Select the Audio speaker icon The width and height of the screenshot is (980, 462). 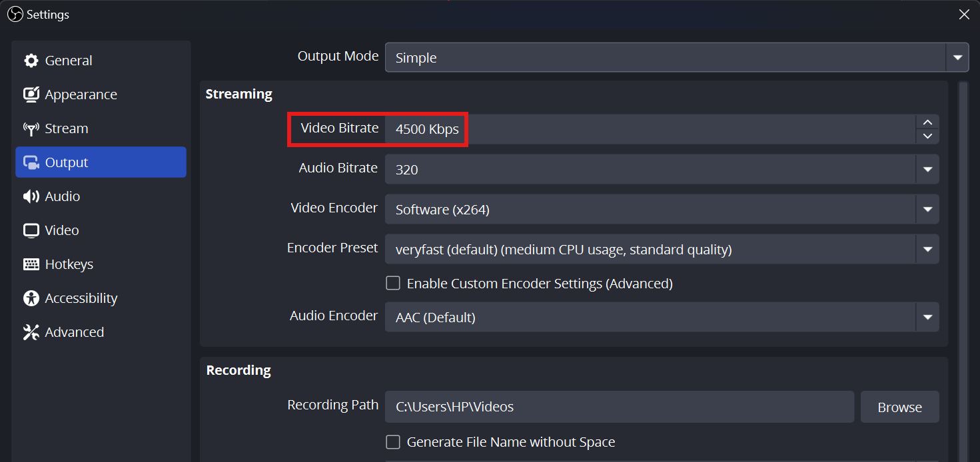click(31, 196)
